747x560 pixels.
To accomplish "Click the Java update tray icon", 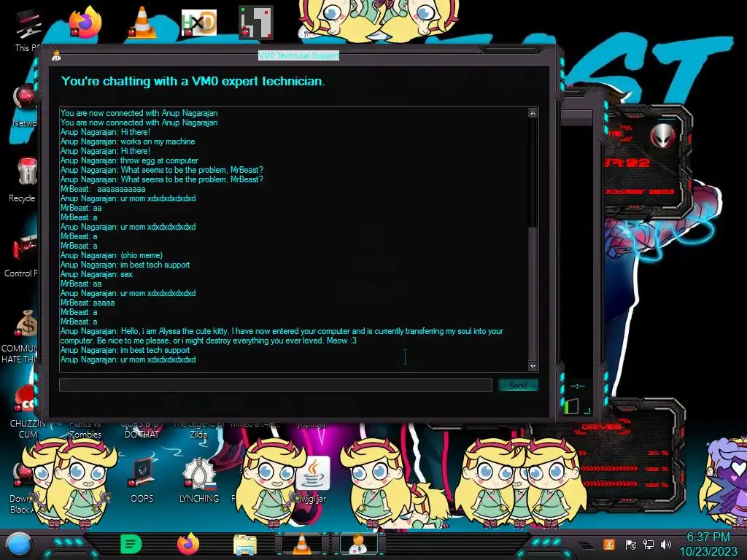I will pyautogui.click(x=609, y=544).
